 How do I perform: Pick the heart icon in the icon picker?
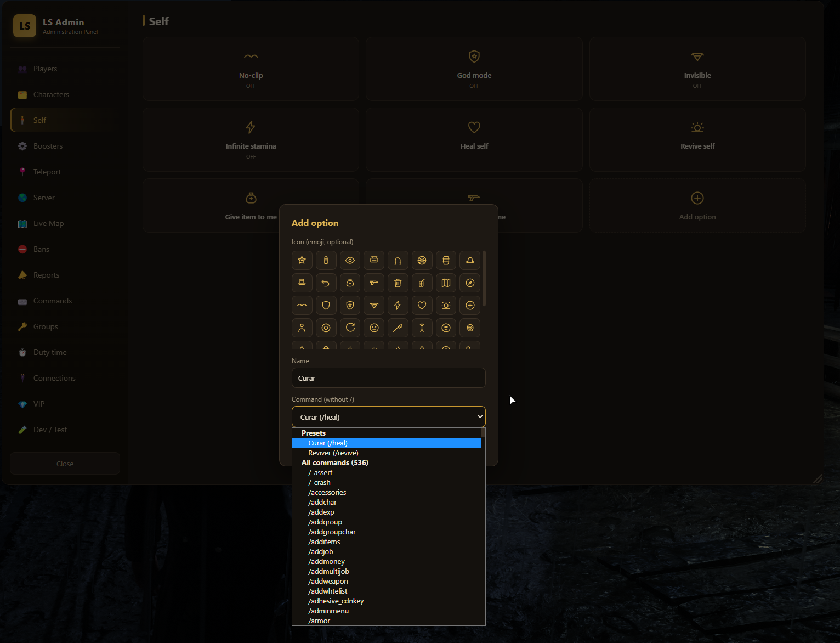pos(422,305)
